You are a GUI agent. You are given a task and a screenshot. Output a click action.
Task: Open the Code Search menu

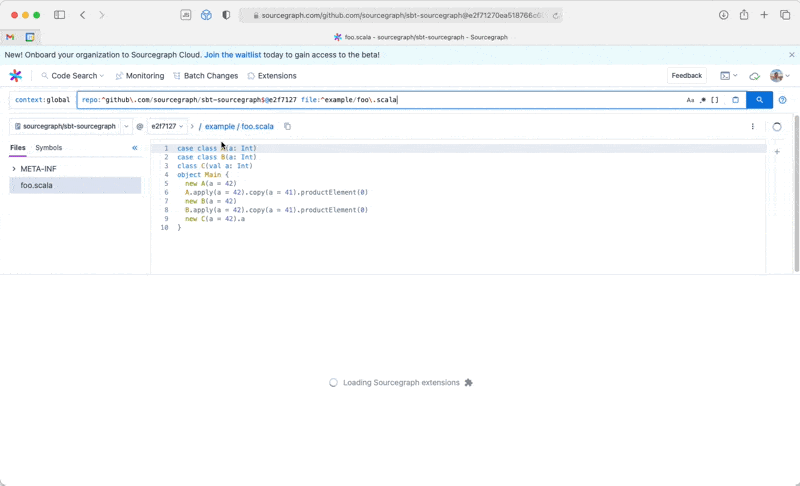[72, 75]
